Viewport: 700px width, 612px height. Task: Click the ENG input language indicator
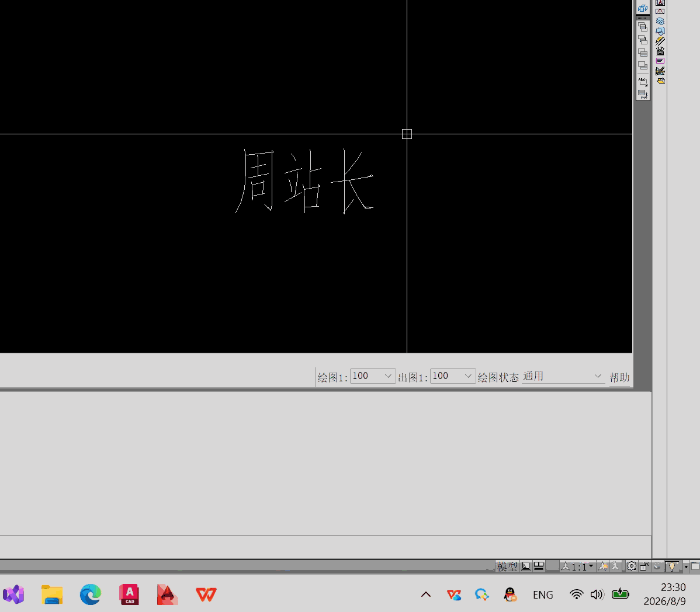(x=543, y=594)
